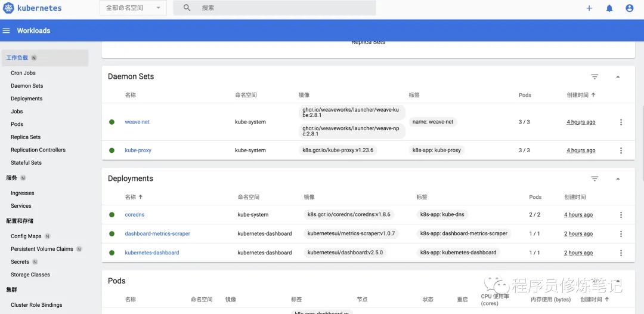Image resolution: width=644 pixels, height=314 pixels.
Task: Click the k8s-app: kube-dns label chip
Action: [x=442, y=214]
